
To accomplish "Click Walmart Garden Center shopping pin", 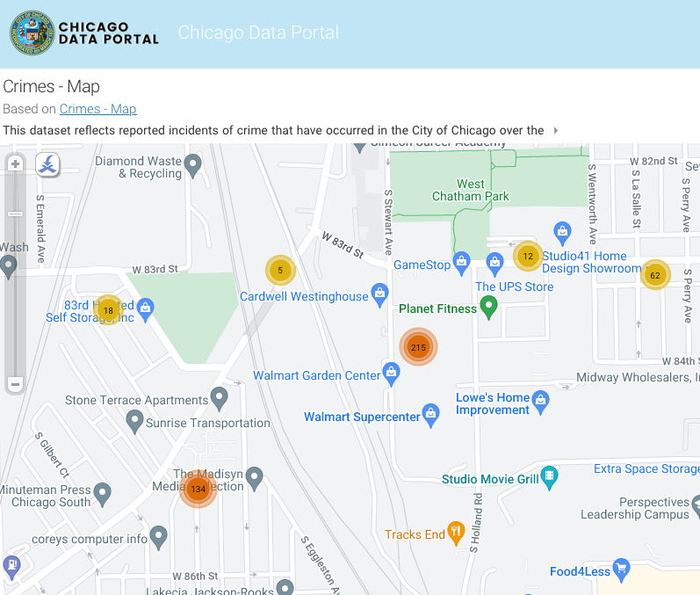I will (x=392, y=374).
